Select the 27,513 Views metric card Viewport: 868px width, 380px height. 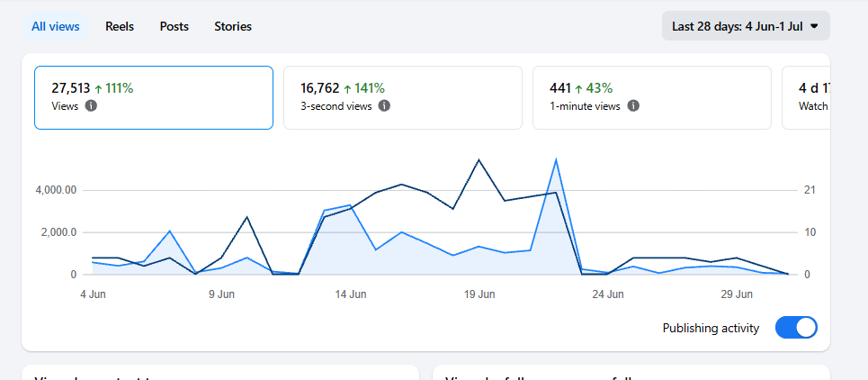tap(154, 97)
